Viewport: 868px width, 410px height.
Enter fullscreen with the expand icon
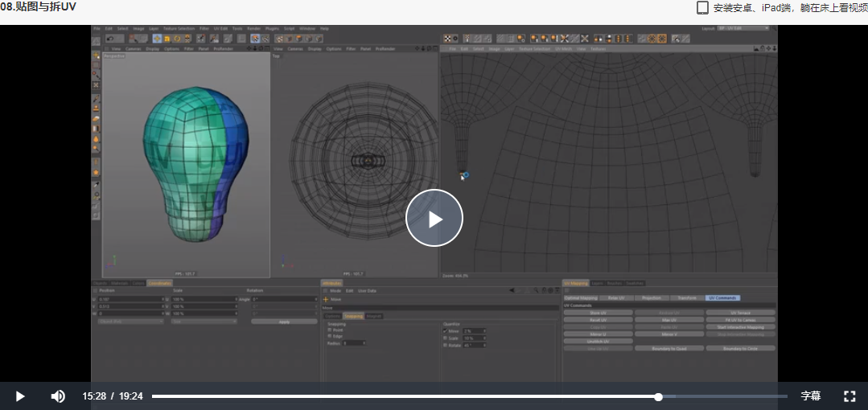(849, 396)
